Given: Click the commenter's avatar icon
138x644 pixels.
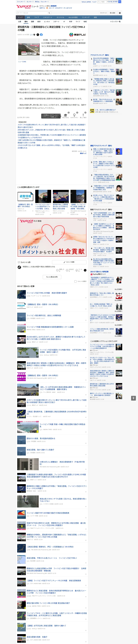Looking at the screenshot, I should click(x=19, y=267).
